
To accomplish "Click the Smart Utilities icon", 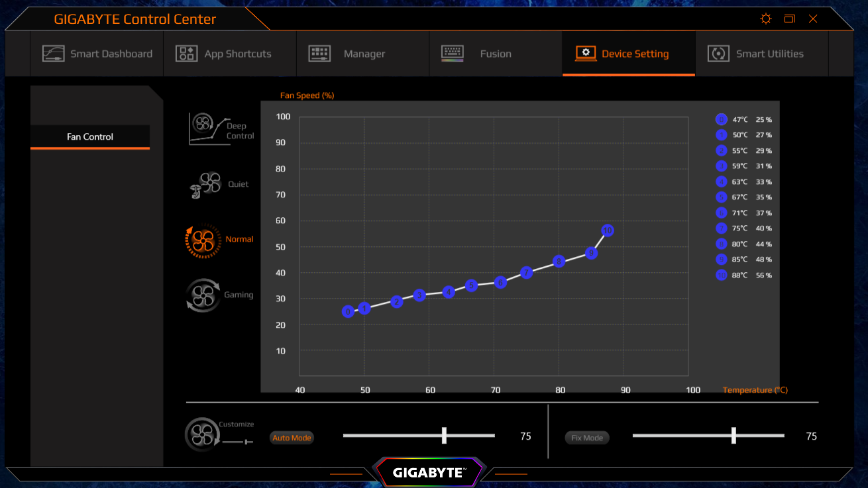I will 718,54.
